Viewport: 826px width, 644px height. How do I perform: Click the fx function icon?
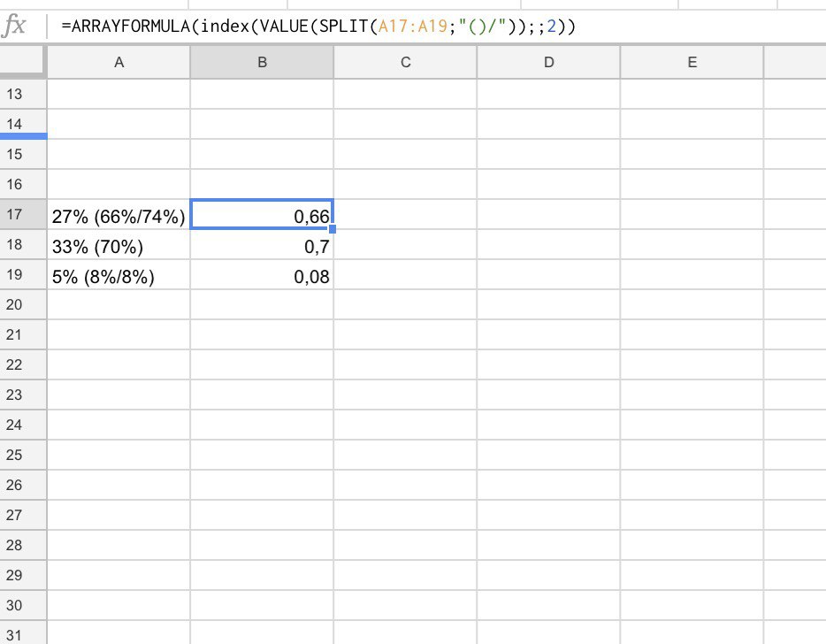tap(14, 26)
